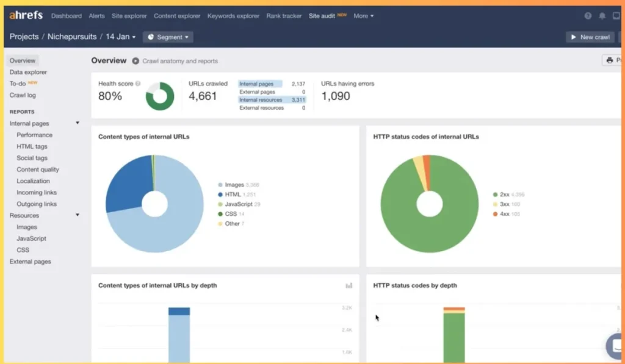Image resolution: width=625 pixels, height=364 pixels.
Task: Select Site audit tab
Action: pyautogui.click(x=322, y=16)
